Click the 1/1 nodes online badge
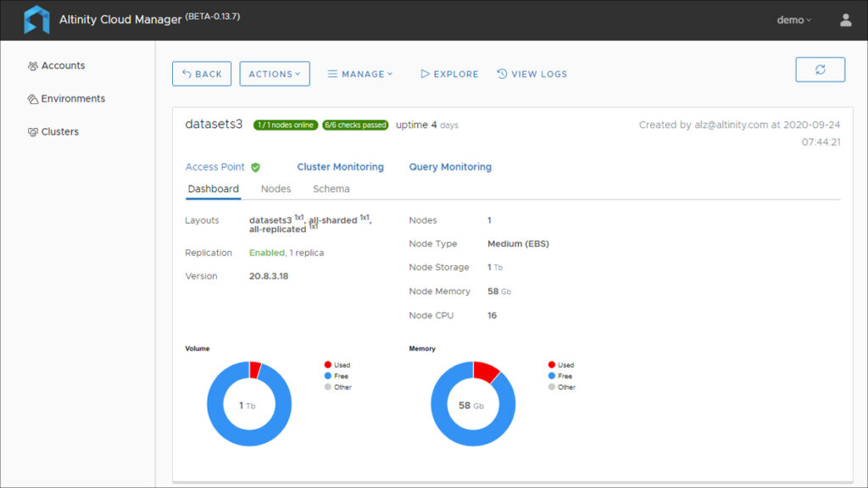868x488 pixels. [x=286, y=125]
